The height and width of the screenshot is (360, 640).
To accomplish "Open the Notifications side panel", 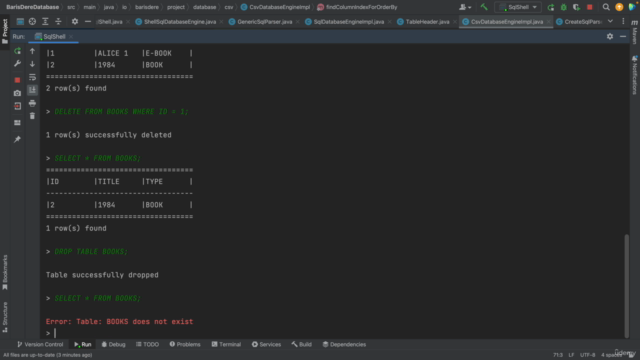I will (635, 75).
